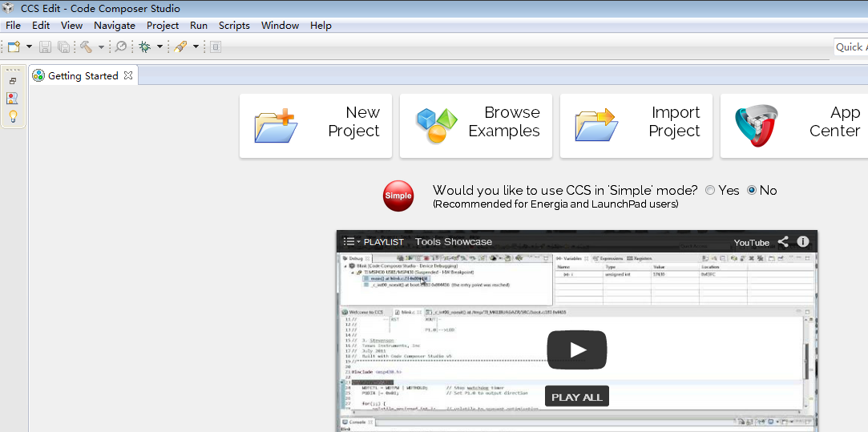Viewport: 868px width, 432px height.
Task: Click the green Debug bug icon
Action: 145,47
